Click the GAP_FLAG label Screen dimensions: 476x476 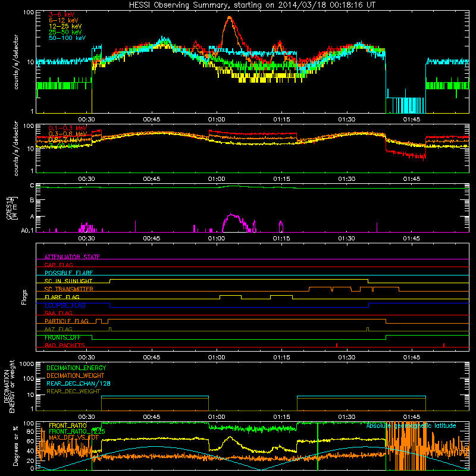pyautogui.click(x=58, y=265)
